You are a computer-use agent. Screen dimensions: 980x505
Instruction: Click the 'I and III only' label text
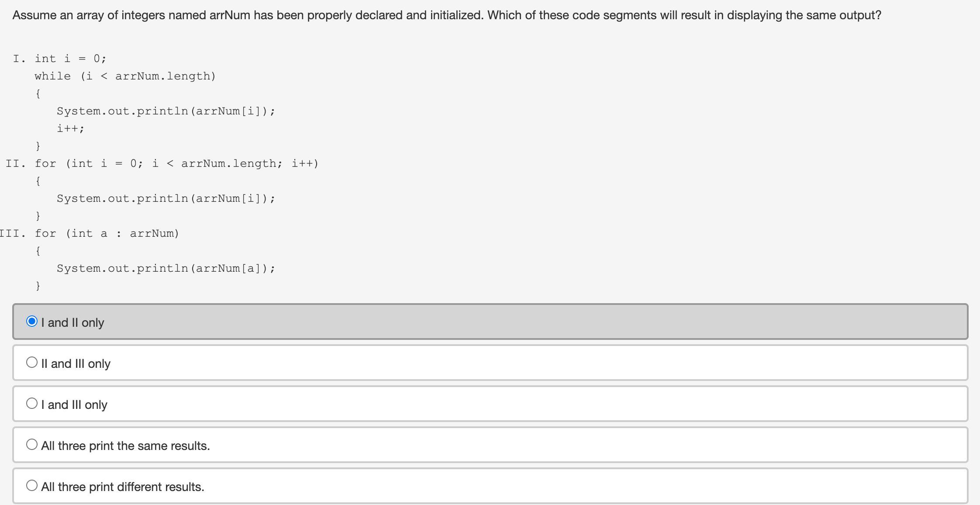point(74,405)
